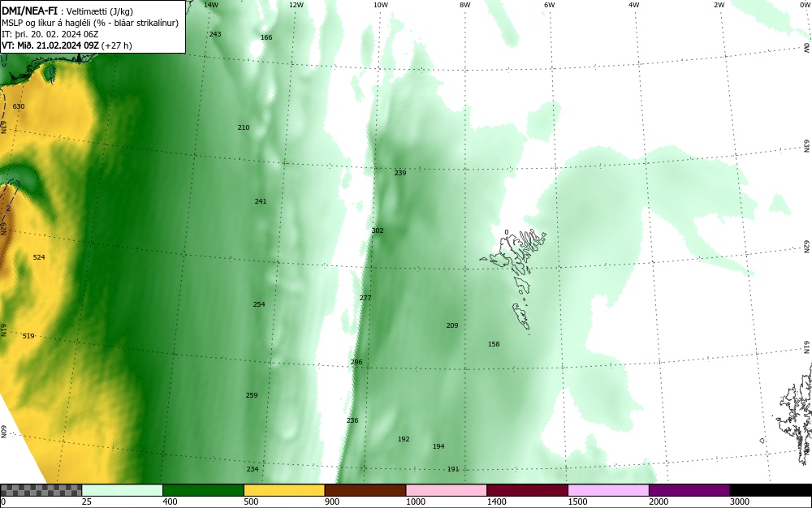Click the pink 1000–1400 legend swatch

pyautogui.click(x=447, y=490)
